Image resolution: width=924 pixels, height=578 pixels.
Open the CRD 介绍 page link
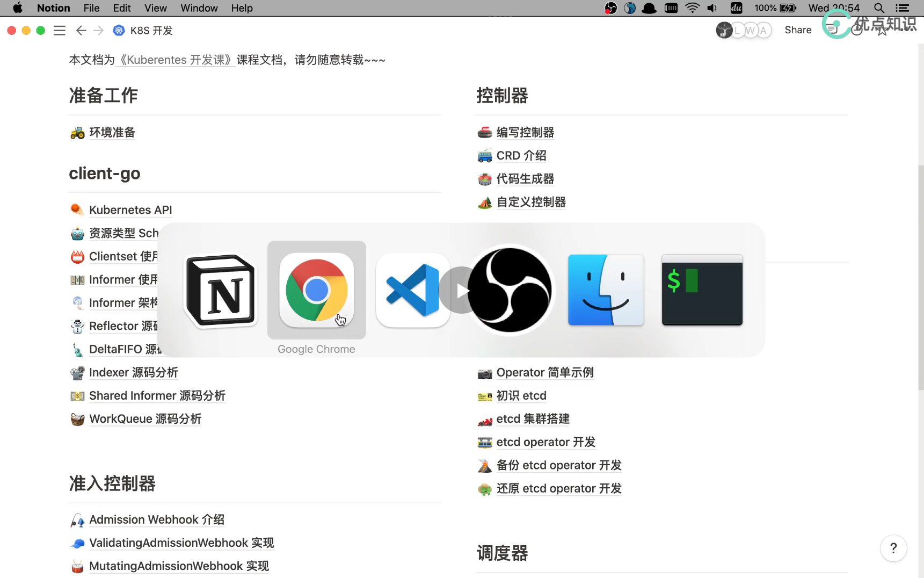coord(521,156)
